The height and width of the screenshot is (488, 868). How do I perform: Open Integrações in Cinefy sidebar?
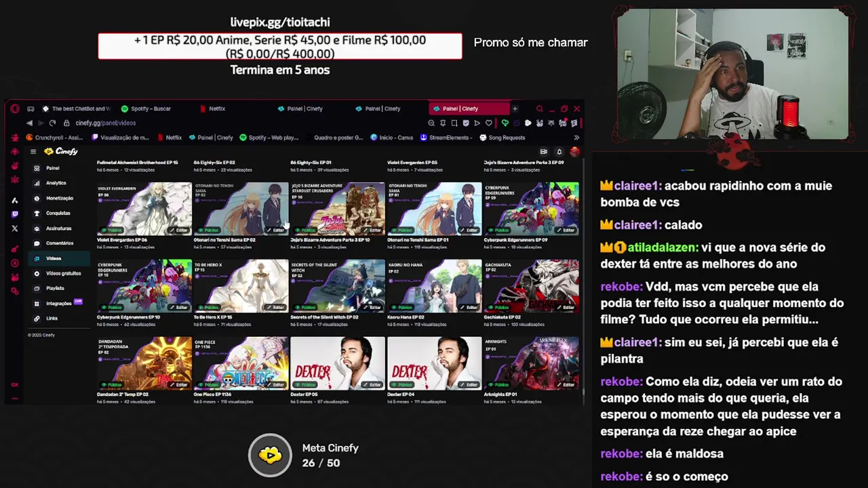[x=58, y=303]
